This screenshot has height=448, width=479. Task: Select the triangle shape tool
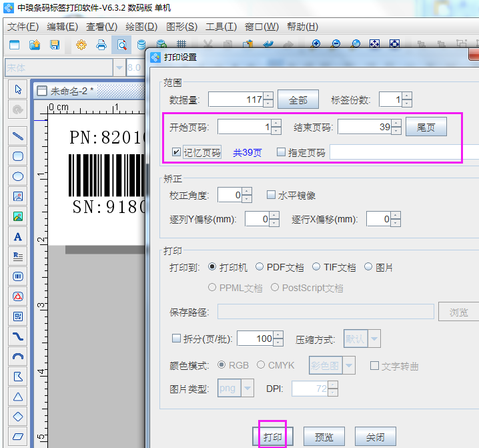(18, 396)
